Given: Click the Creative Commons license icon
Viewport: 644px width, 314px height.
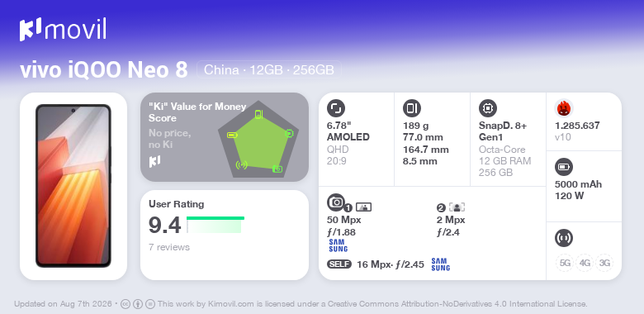Looking at the screenshot, I should click(125, 304).
